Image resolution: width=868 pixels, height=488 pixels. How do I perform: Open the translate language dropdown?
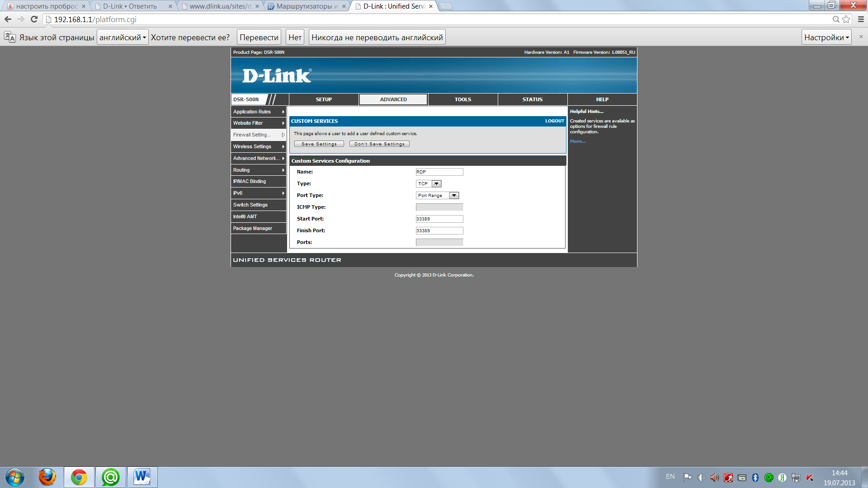pyautogui.click(x=123, y=38)
